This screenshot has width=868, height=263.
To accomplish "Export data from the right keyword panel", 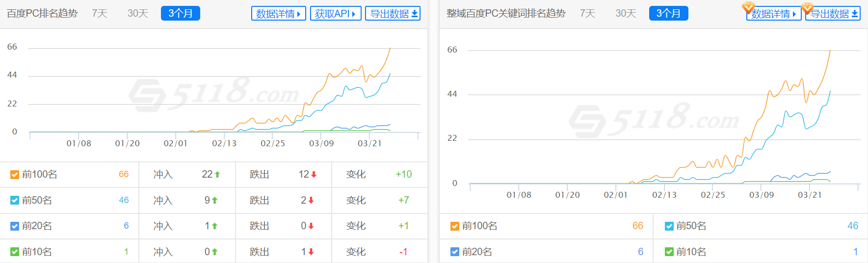I will point(834,14).
